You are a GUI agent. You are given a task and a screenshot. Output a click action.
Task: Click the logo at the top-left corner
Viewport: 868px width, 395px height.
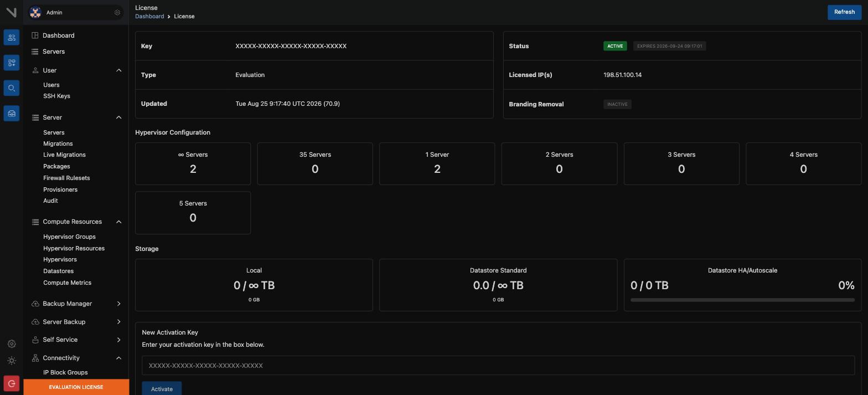point(11,12)
